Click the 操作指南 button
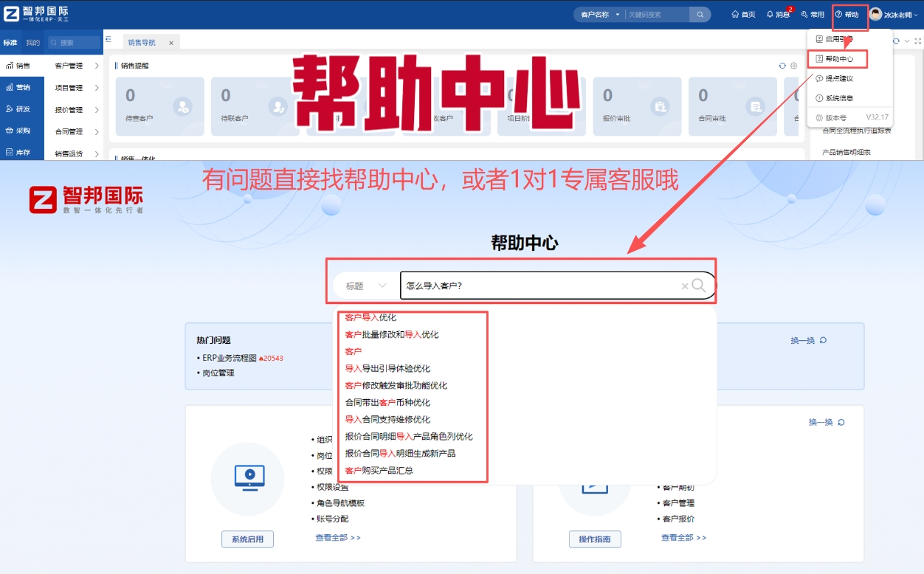The height and width of the screenshot is (574, 924). click(x=595, y=539)
